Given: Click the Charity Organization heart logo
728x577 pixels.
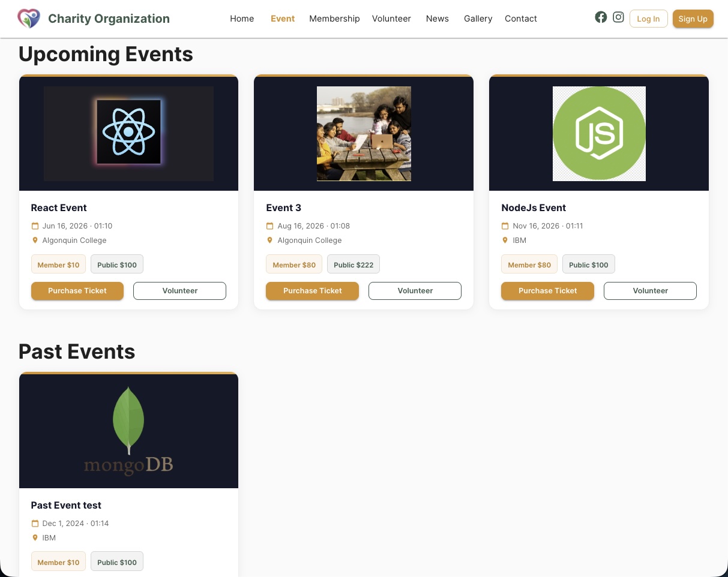Looking at the screenshot, I should click(x=29, y=19).
